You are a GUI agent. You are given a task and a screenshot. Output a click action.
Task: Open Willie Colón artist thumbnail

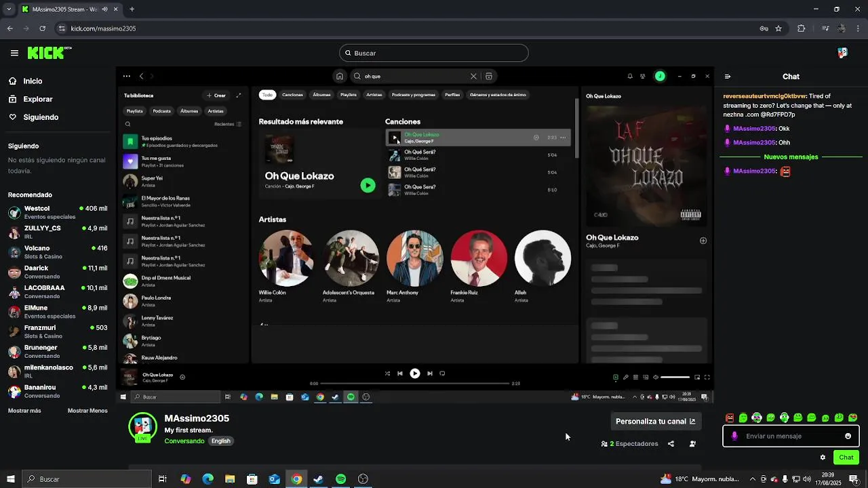[x=286, y=258]
